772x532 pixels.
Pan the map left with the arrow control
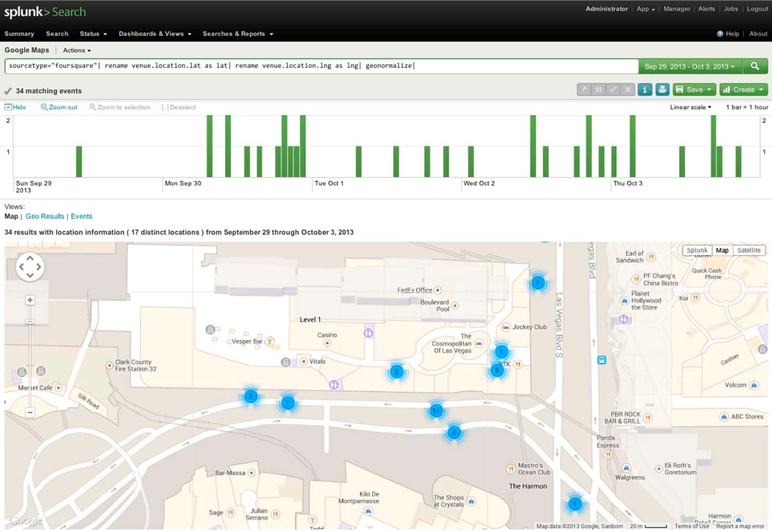(22, 267)
